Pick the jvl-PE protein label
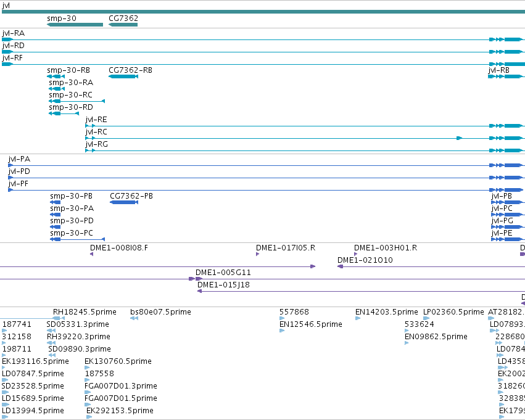 [502, 233]
